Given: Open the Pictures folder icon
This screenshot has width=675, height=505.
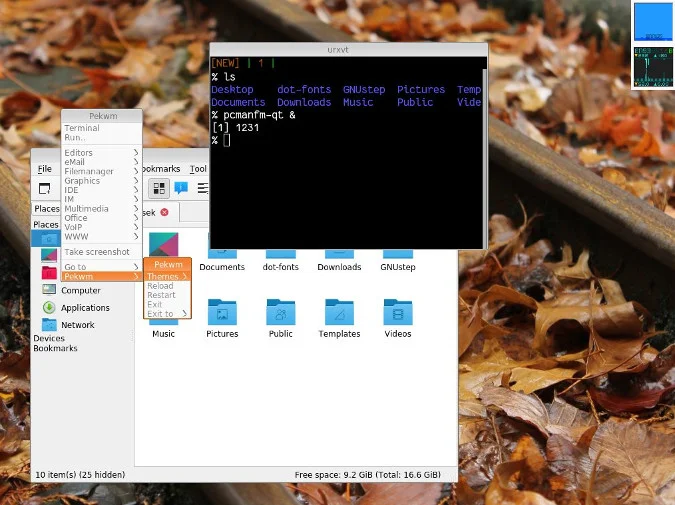Looking at the screenshot, I should (222, 313).
